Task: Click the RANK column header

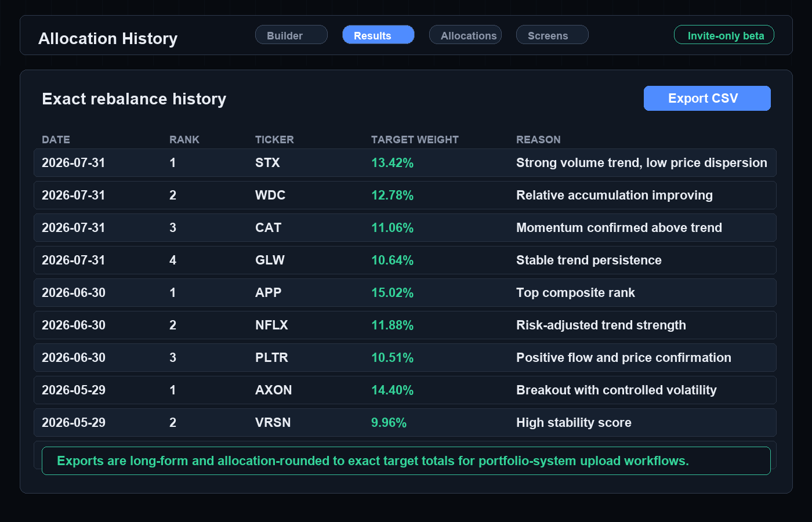Action: [184, 140]
